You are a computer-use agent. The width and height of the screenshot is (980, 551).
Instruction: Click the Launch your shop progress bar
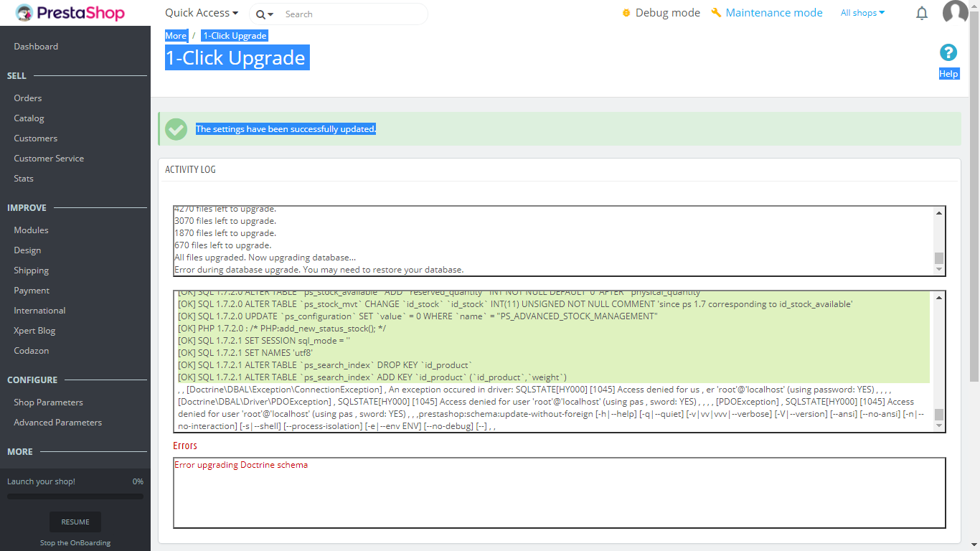click(75, 496)
